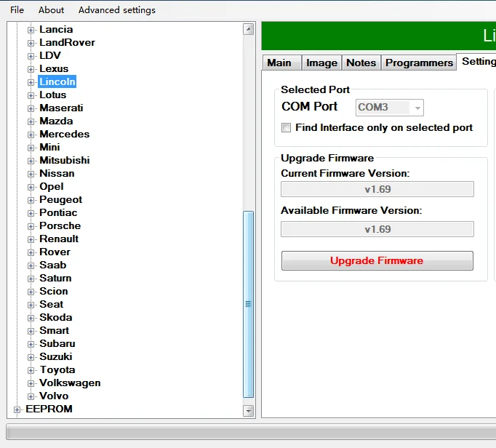Click the Current Firmware Version field
This screenshot has height=448, width=496.
pyautogui.click(x=377, y=189)
